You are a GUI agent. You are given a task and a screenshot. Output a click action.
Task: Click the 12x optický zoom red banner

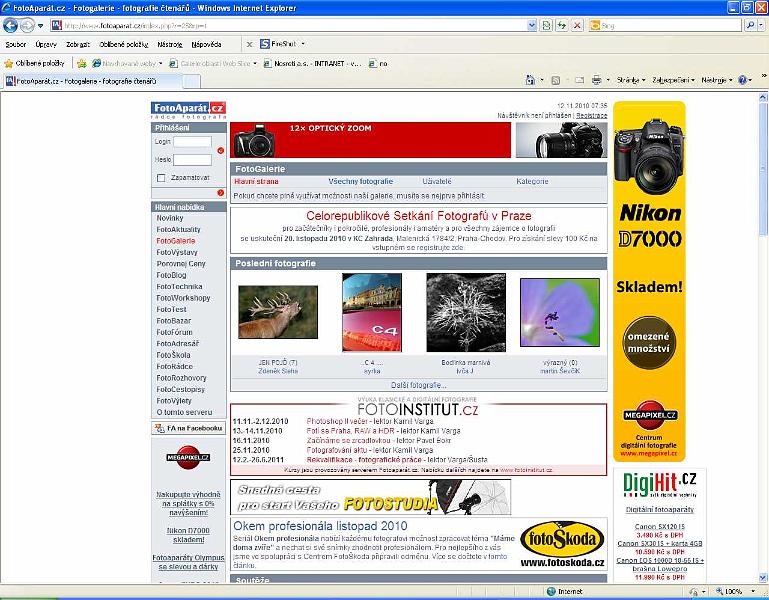click(370, 140)
